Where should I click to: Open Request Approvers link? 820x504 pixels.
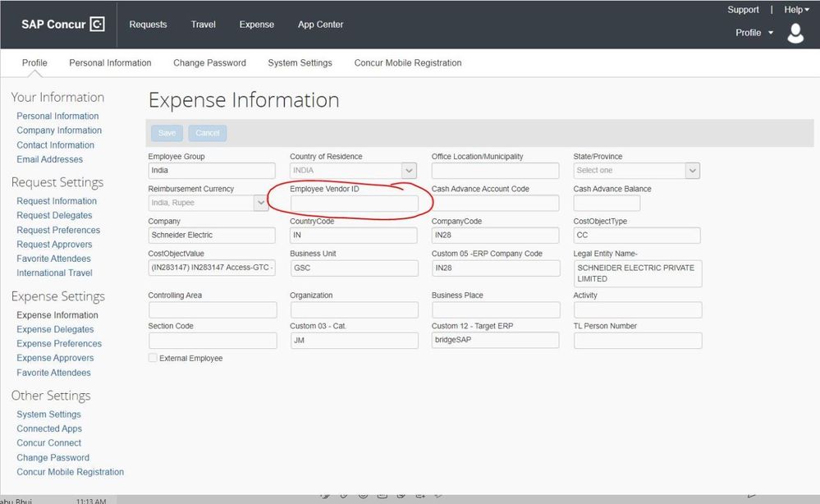click(x=54, y=244)
